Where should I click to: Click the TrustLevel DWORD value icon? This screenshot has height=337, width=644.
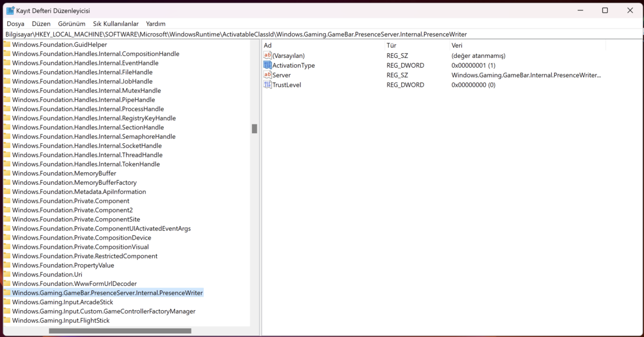[268, 84]
